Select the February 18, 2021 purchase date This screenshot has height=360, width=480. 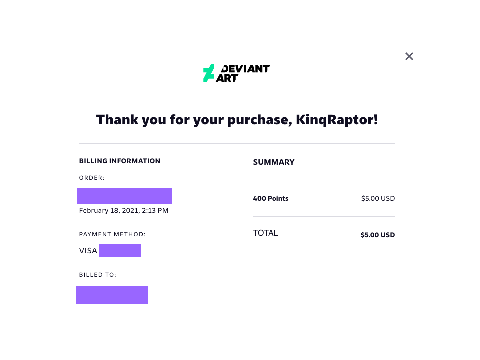(124, 210)
